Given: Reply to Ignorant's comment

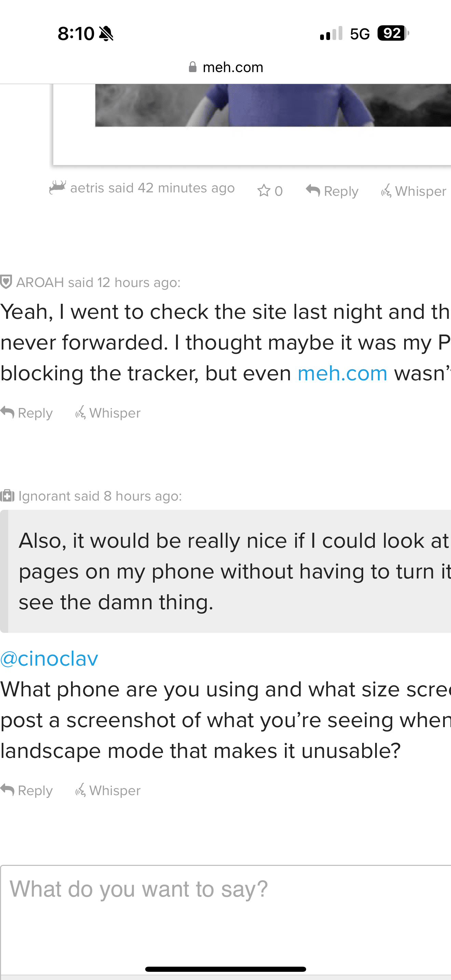Looking at the screenshot, I should point(27,791).
